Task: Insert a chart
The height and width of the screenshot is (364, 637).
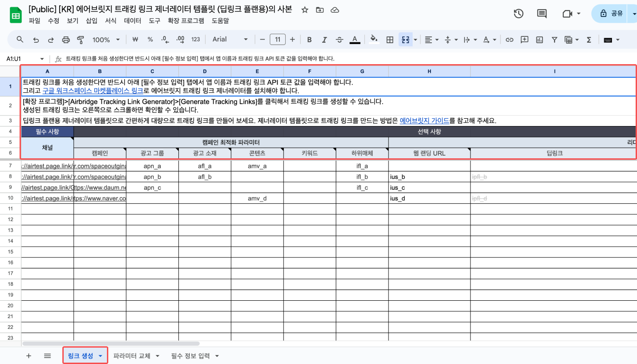Action: (540, 40)
